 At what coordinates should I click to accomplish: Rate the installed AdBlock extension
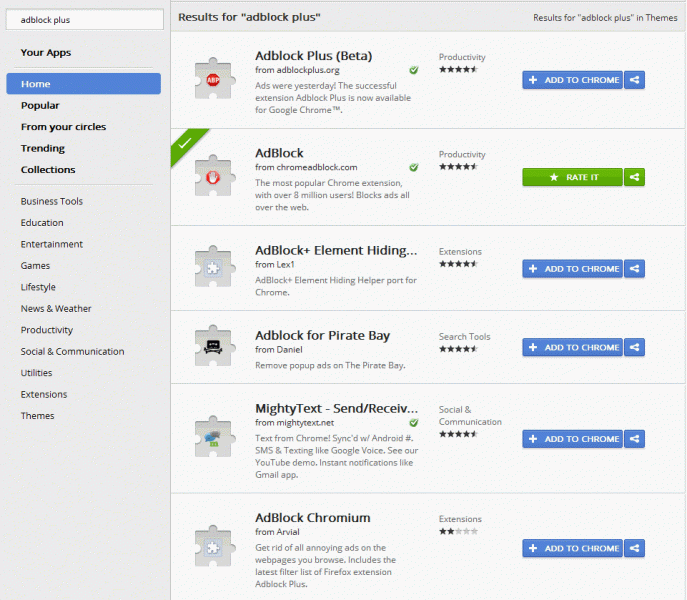click(x=573, y=177)
